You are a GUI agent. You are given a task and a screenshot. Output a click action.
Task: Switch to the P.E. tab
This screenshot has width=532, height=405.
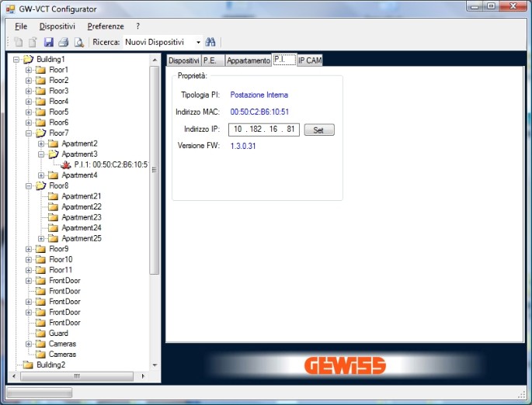213,61
